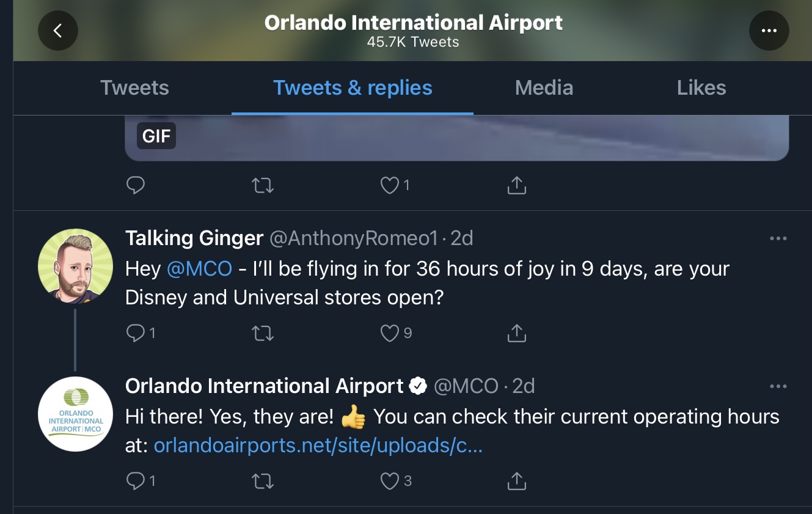Viewport: 812px width, 514px height.
Task: Reply to the GIF tweet
Action: 135,185
